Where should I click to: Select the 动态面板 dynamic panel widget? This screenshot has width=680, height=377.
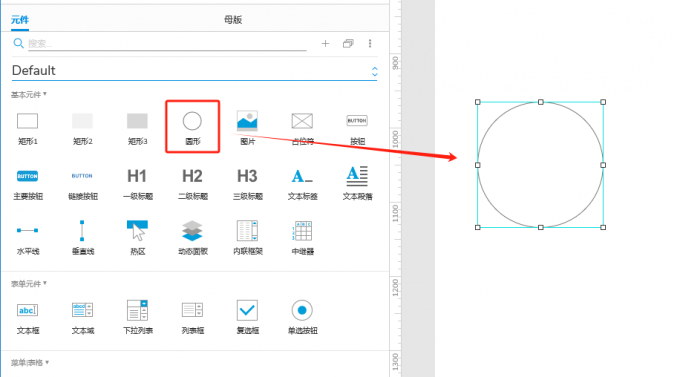192,237
